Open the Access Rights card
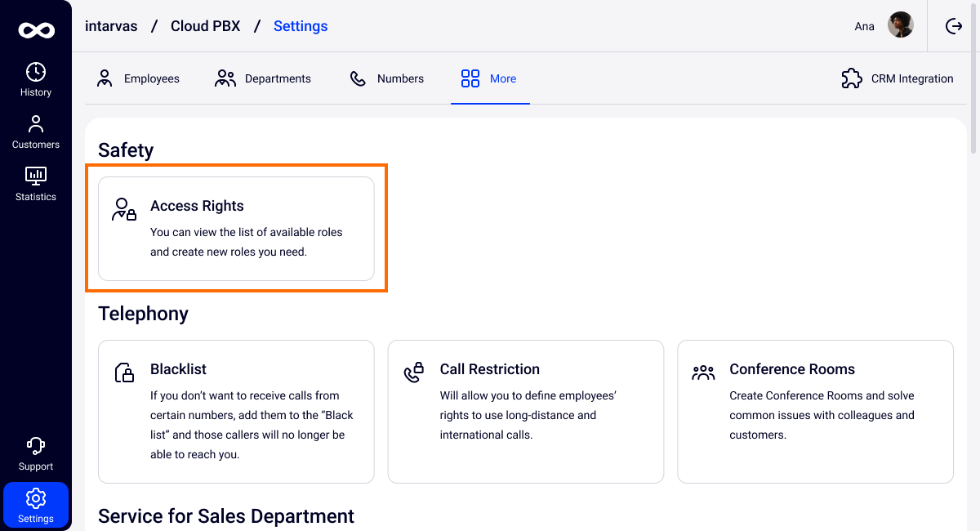The height and width of the screenshot is (531, 980). tap(236, 229)
